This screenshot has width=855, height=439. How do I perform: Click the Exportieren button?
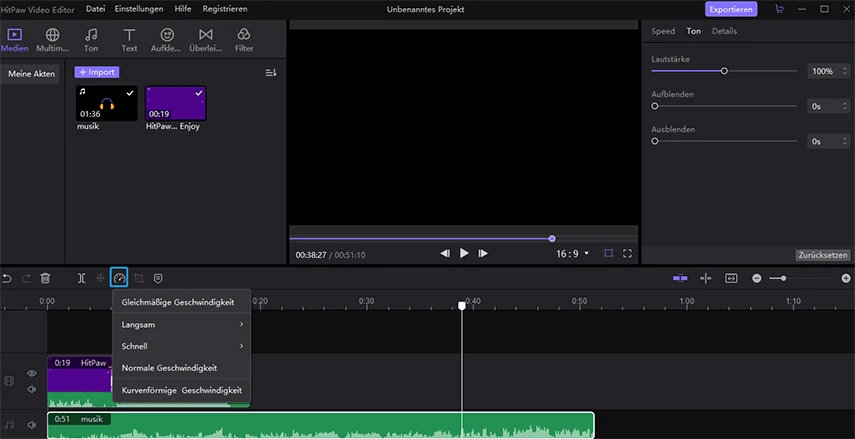click(x=731, y=9)
